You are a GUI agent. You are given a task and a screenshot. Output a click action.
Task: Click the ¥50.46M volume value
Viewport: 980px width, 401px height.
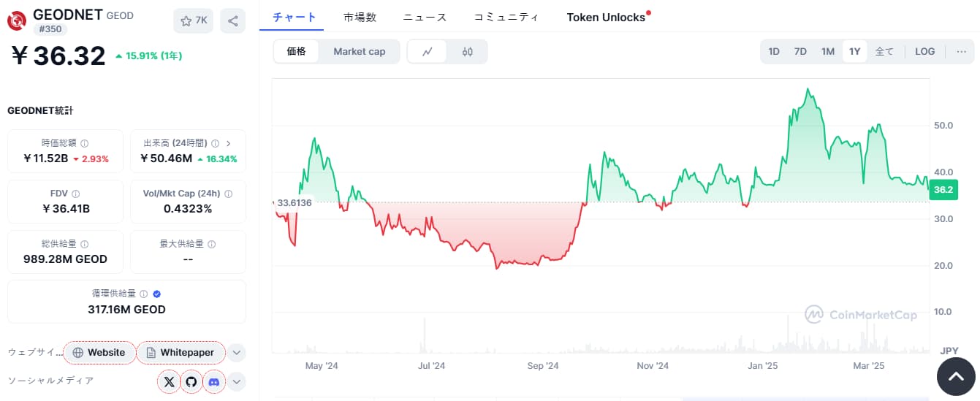[167, 159]
